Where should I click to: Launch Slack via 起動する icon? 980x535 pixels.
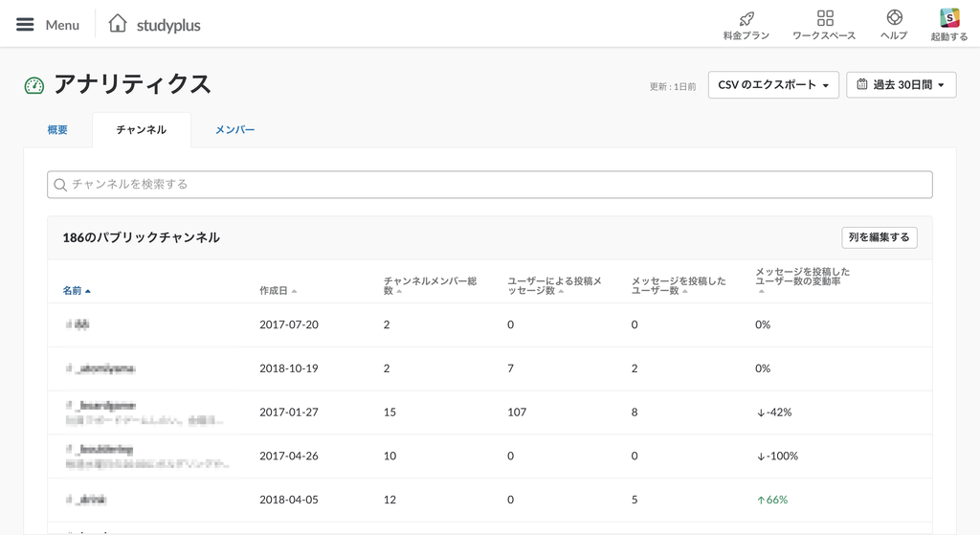coord(949,17)
